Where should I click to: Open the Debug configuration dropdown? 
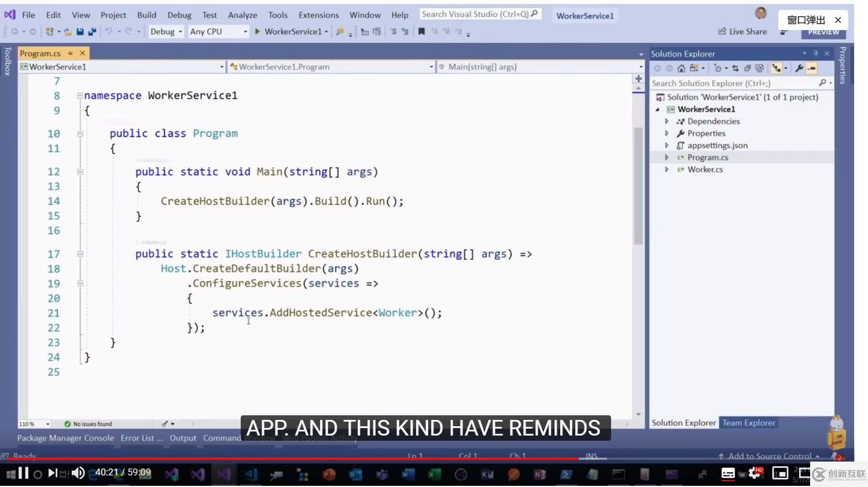[166, 31]
